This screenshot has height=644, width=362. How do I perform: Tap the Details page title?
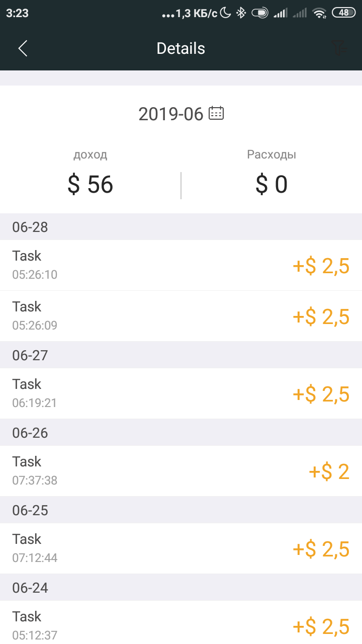pyautogui.click(x=181, y=48)
